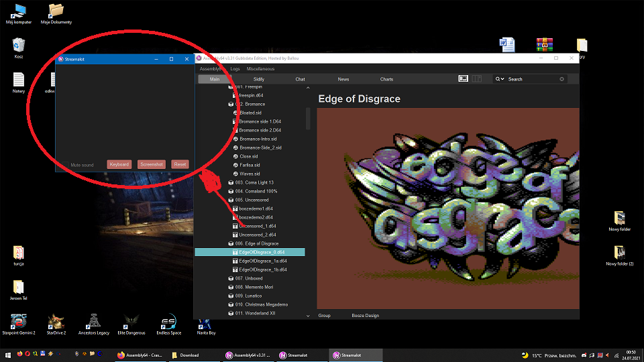
Task: Click the StarDrive 2 desktop shortcut
Action: click(56, 324)
